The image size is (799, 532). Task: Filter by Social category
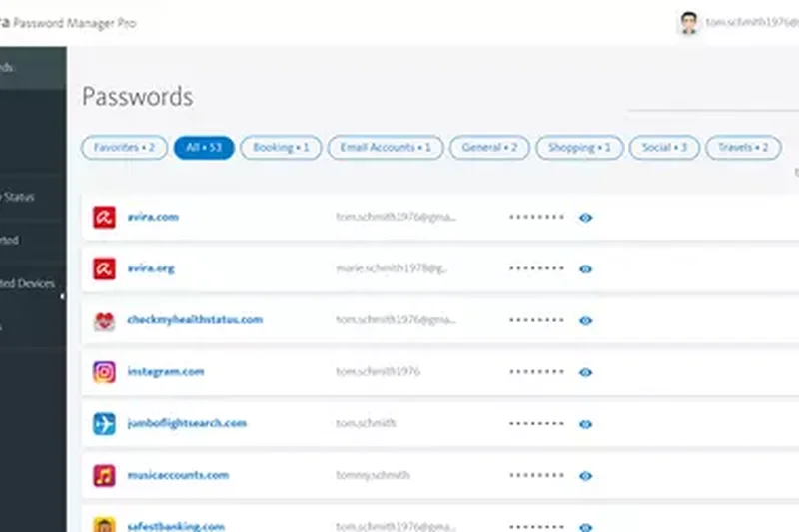click(664, 148)
